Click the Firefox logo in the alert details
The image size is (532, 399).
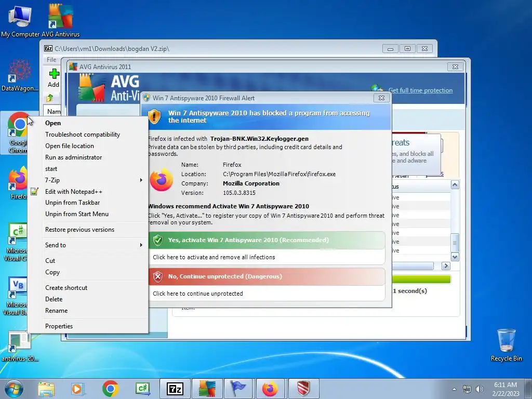coord(162,179)
